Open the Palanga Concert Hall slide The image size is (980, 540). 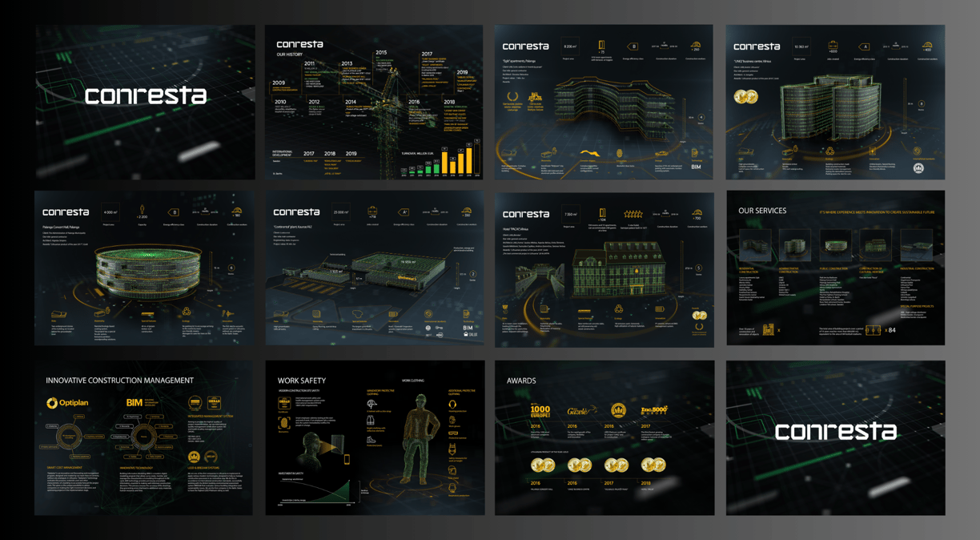[145, 268]
